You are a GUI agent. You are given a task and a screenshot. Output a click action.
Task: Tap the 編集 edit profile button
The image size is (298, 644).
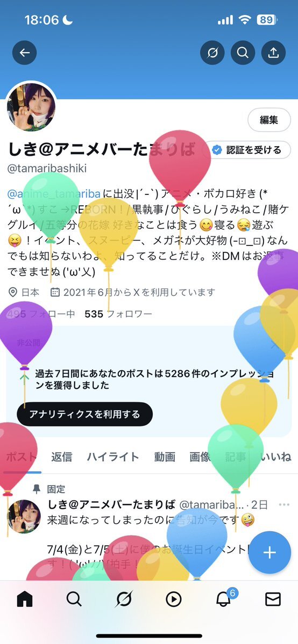coord(269,120)
